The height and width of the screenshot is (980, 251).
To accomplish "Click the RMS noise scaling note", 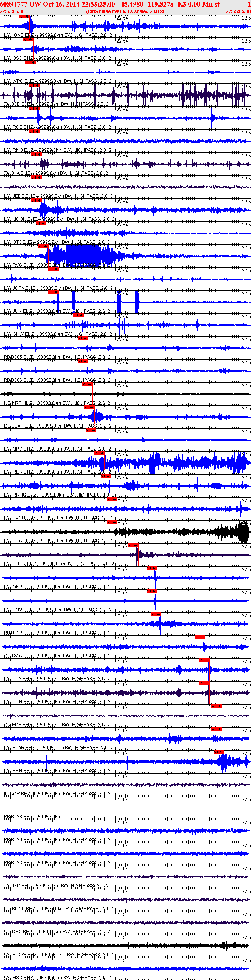I will [x=125, y=11].
